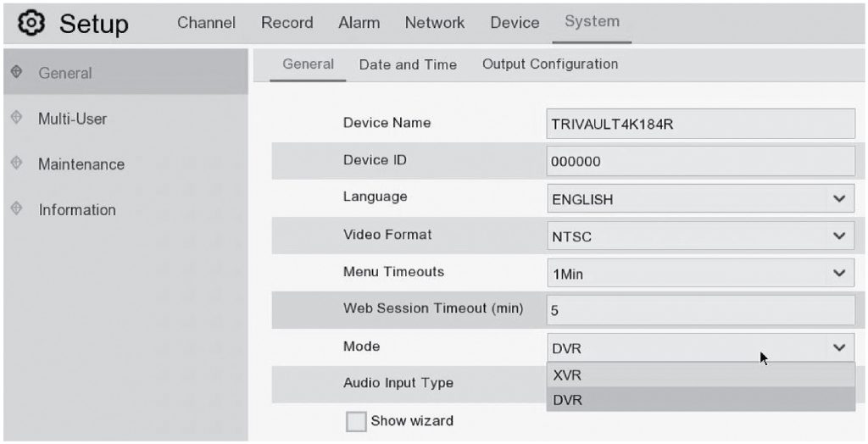This screenshot has height=444, width=868.
Task: Enable the Show wizard checkbox
Action: (356, 421)
